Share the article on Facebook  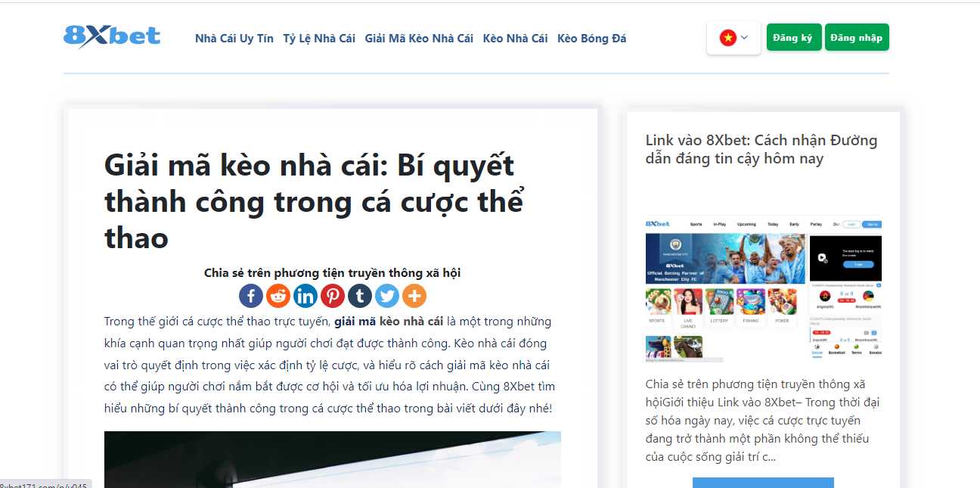(x=251, y=296)
